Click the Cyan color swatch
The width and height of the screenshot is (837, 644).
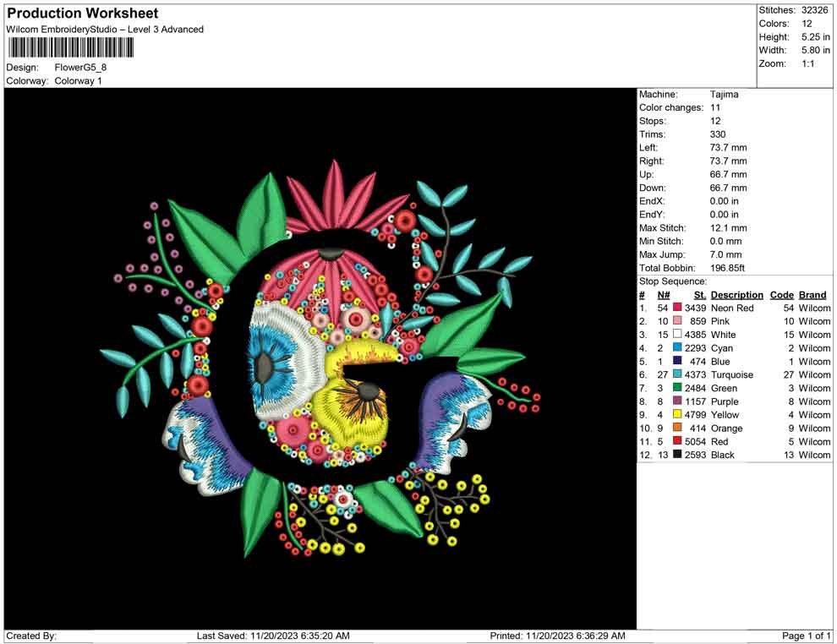point(677,347)
